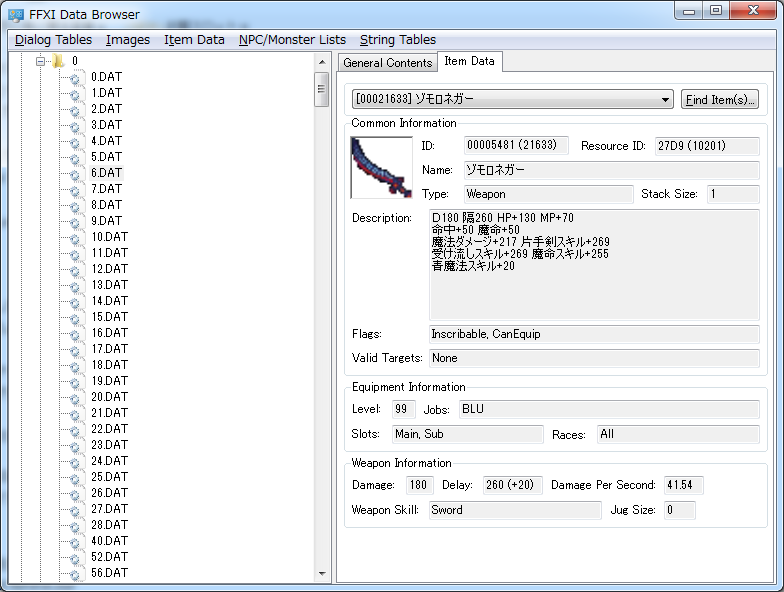Viewport: 784px width, 592px height.
Task: Click the Valid Targets field
Action: tap(594, 358)
